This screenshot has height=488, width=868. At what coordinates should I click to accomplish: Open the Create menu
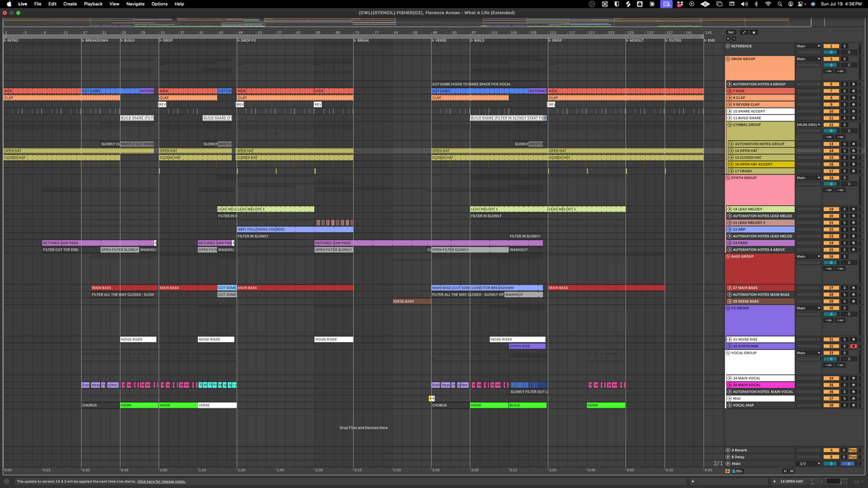[70, 4]
